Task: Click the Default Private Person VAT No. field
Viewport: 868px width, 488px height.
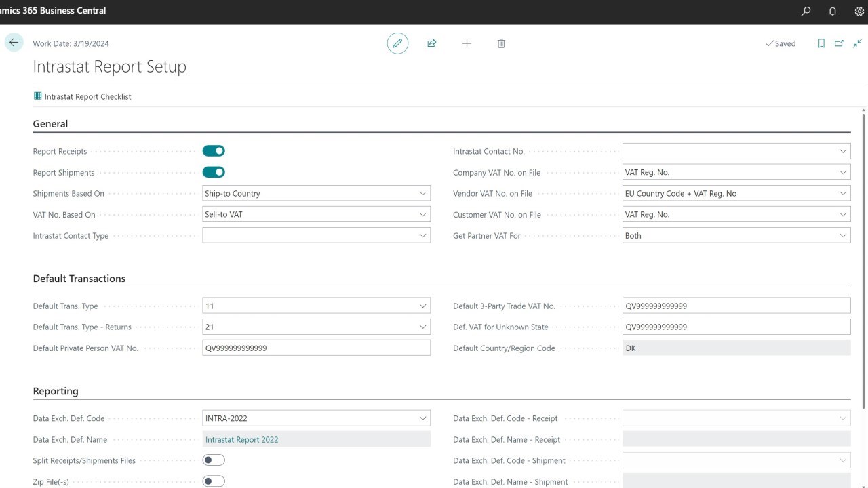Action: point(316,348)
